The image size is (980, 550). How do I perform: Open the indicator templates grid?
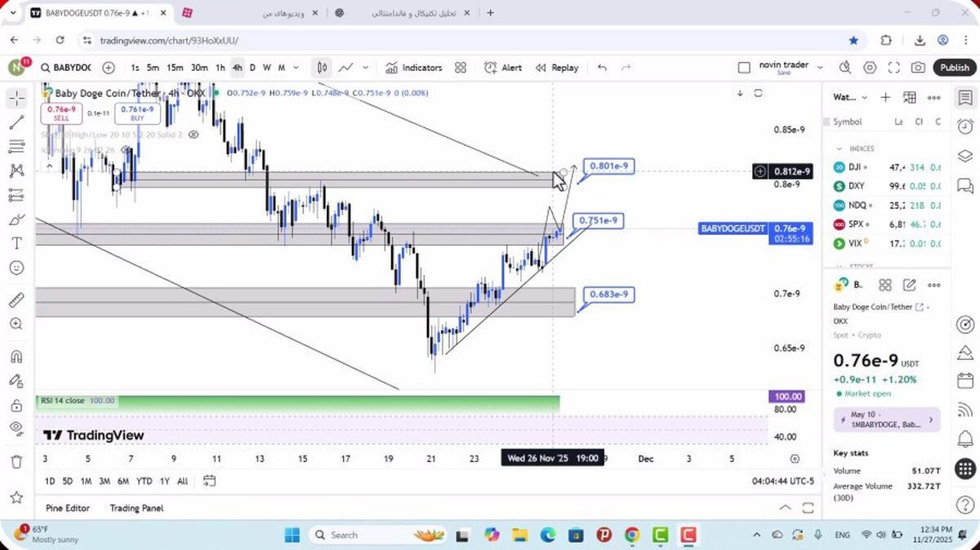coord(461,68)
